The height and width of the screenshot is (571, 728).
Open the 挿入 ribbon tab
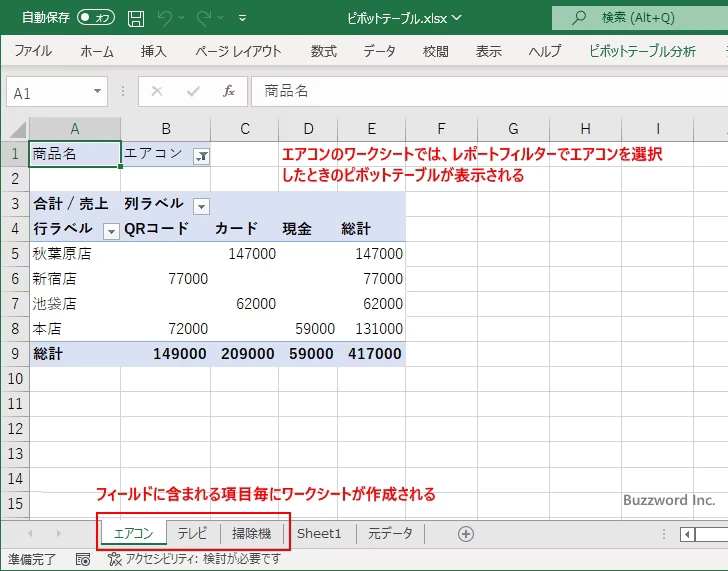tap(154, 51)
